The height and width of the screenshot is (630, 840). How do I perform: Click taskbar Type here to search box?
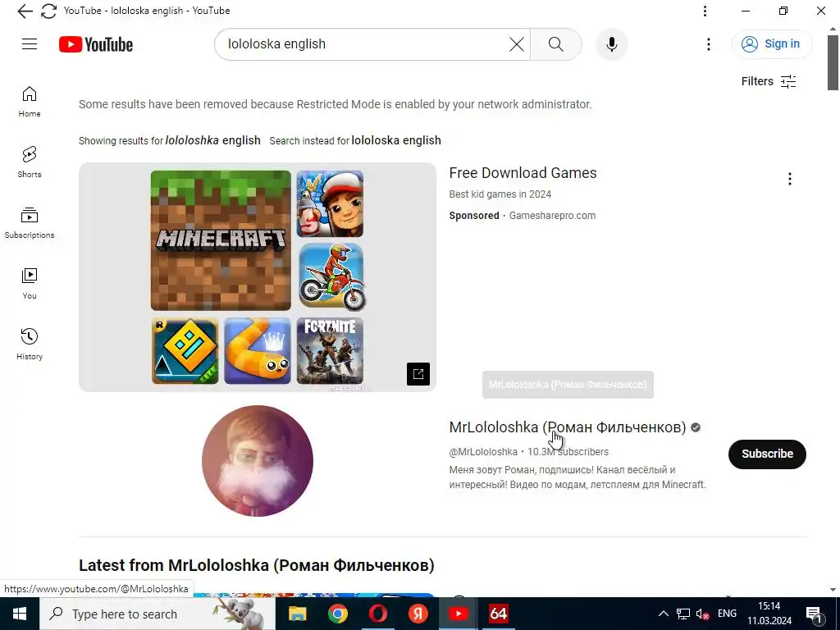[x=157, y=614]
